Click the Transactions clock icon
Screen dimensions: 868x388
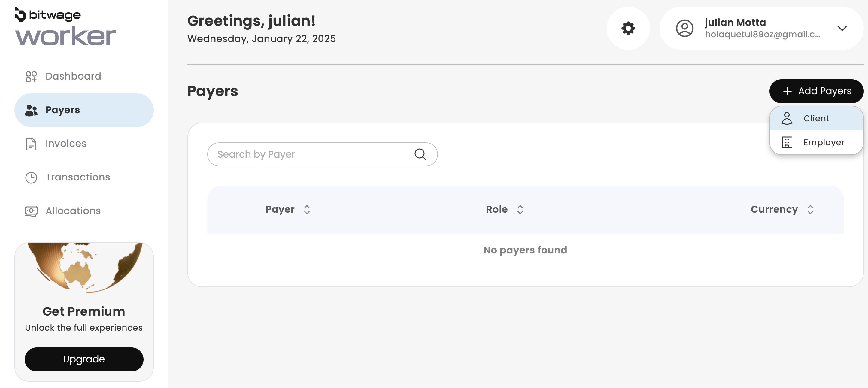[31, 177]
